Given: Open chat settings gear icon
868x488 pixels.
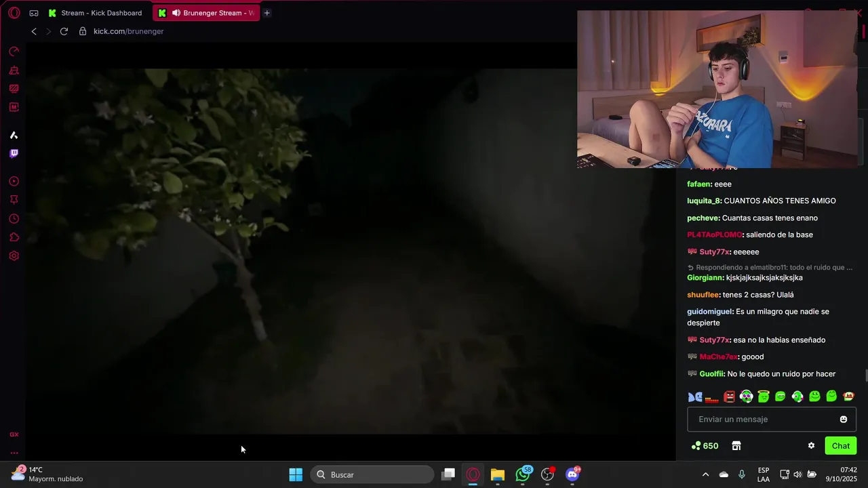Looking at the screenshot, I should point(811,445).
